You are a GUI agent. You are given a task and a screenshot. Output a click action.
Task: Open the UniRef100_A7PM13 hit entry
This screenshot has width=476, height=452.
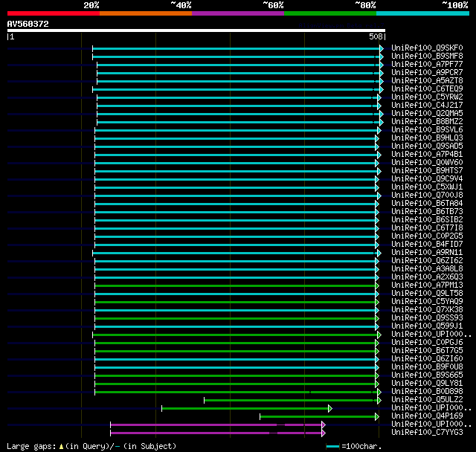(427, 285)
